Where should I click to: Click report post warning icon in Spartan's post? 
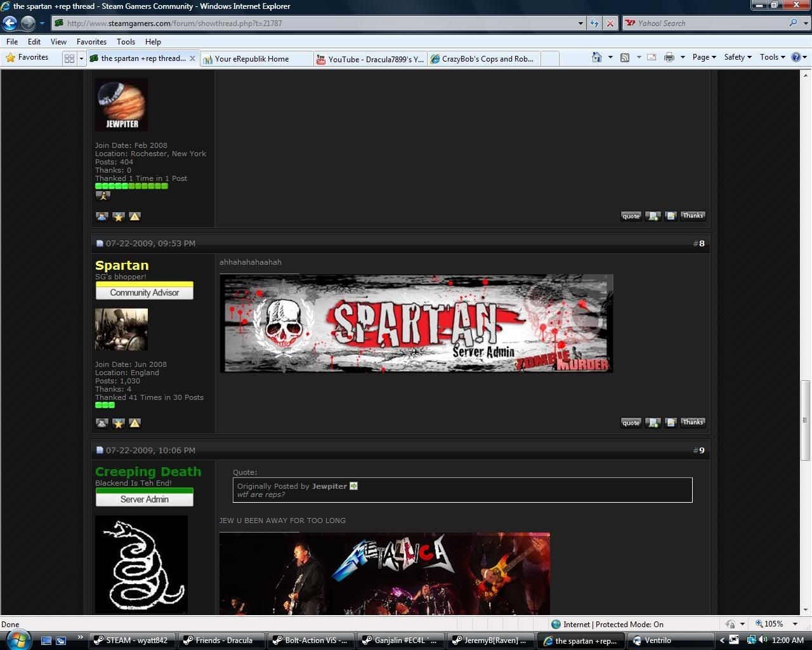pyautogui.click(x=134, y=423)
